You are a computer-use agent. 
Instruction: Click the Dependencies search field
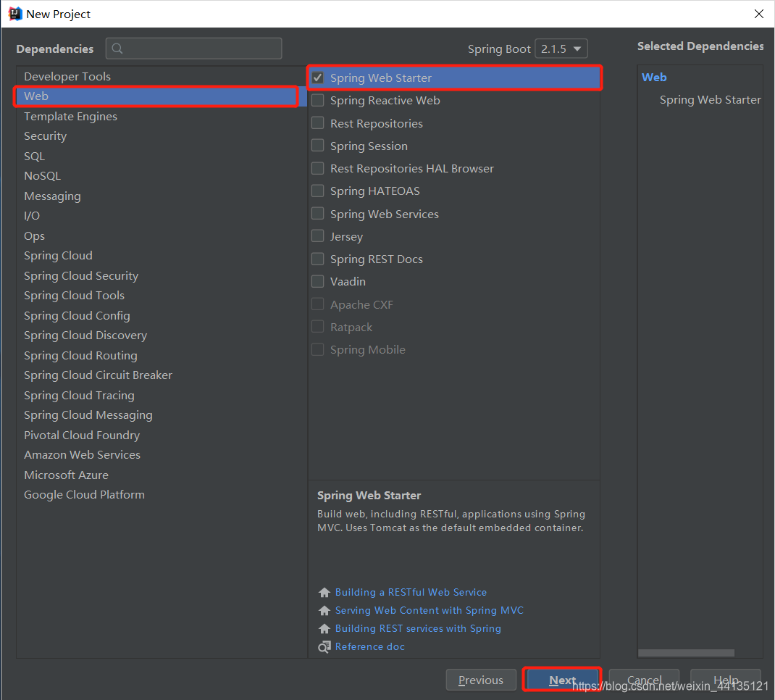[194, 49]
